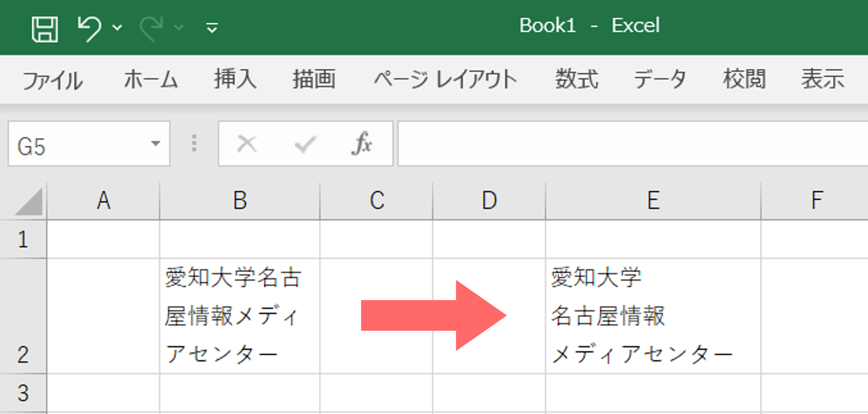Screen dimensions: 868x414
Task: Open the Redo history dropdown arrow
Action: [179, 28]
